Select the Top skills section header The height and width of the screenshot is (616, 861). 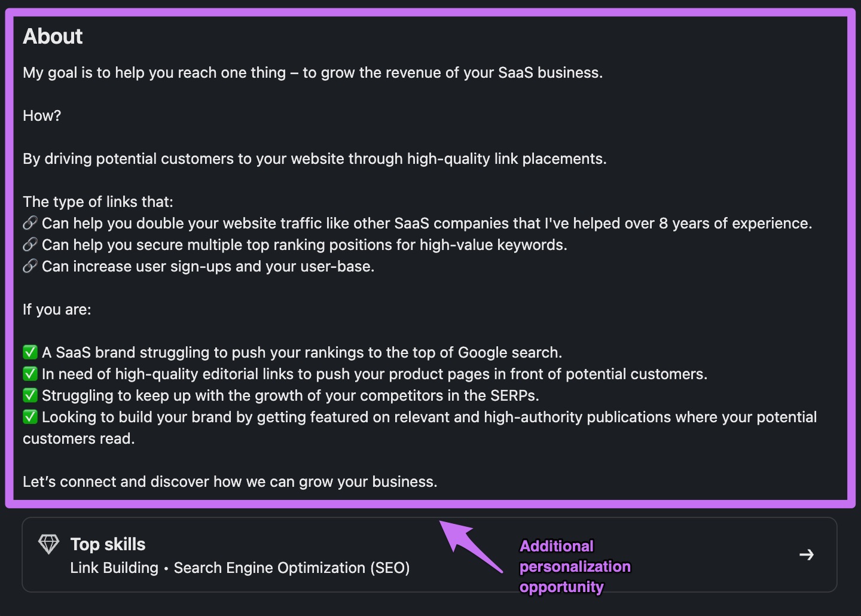[108, 544]
